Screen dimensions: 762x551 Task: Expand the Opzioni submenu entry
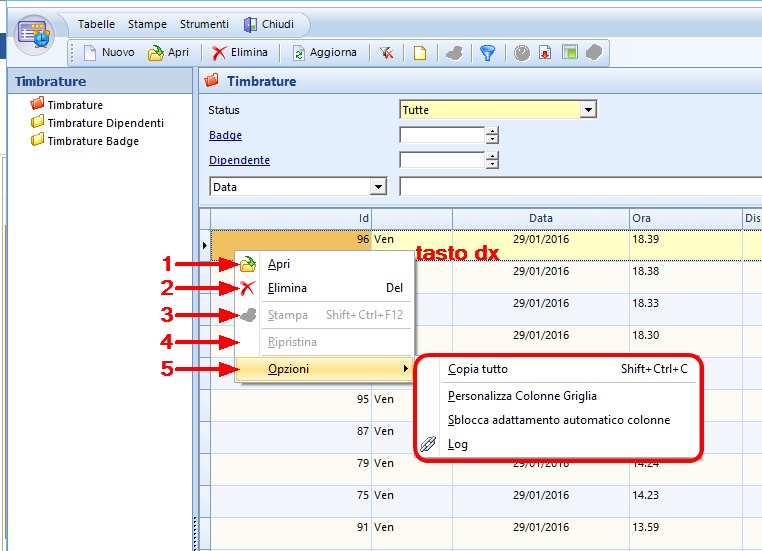tap(288, 369)
